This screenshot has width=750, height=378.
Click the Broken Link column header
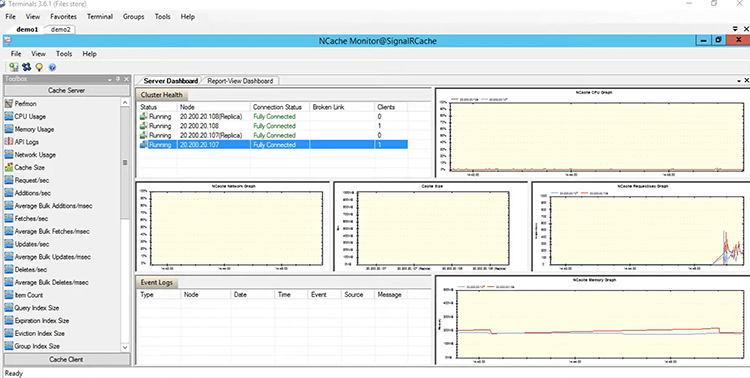[342, 107]
